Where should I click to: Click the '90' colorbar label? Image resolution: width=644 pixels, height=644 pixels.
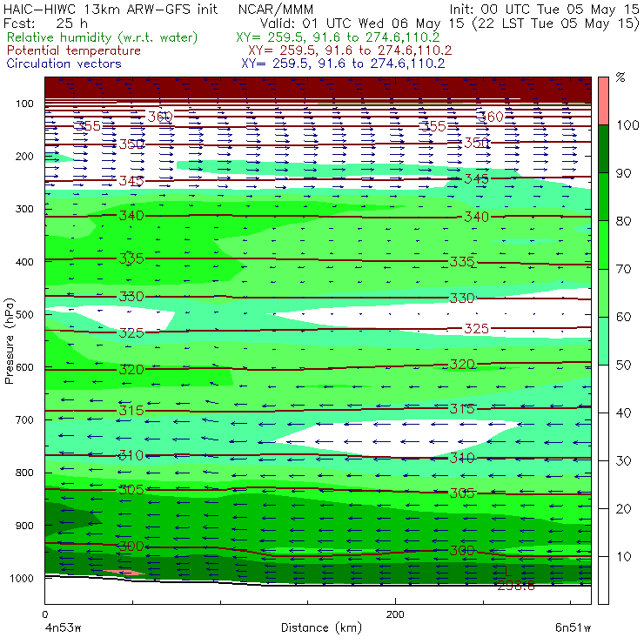[x=623, y=173]
